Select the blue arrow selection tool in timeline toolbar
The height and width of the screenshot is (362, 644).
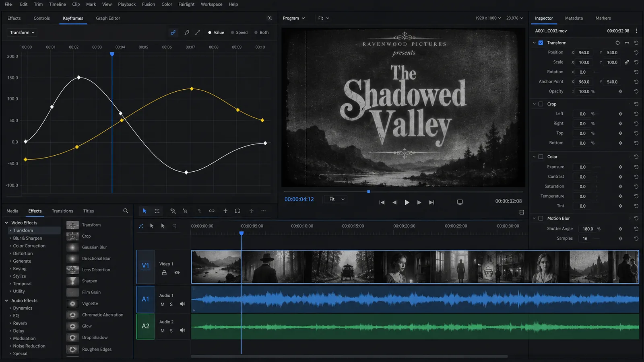point(144,211)
